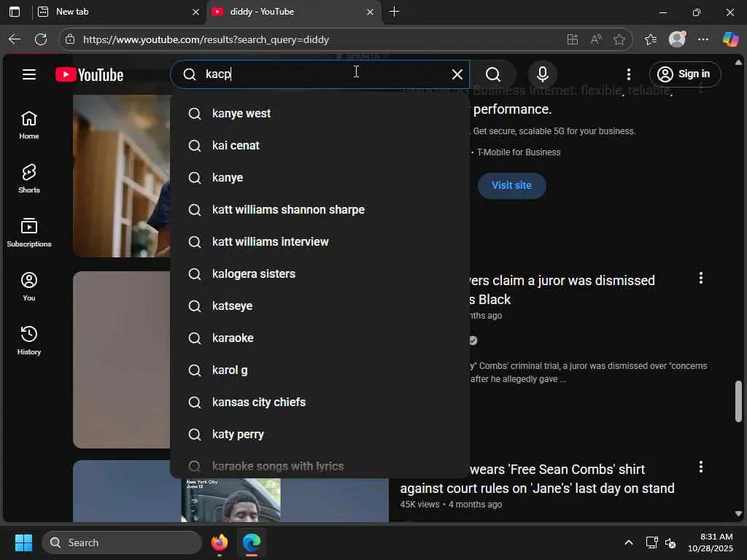Open the T-Mobile ad video thumbnail

pos(122,176)
